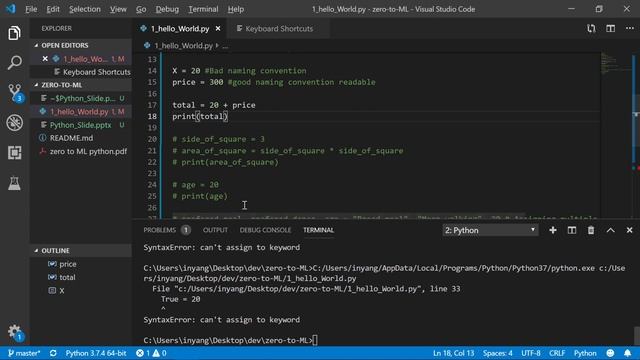Click Ln 18, Col 13 in status bar
Image resolution: width=640 pixels, height=360 pixels.
[453, 353]
